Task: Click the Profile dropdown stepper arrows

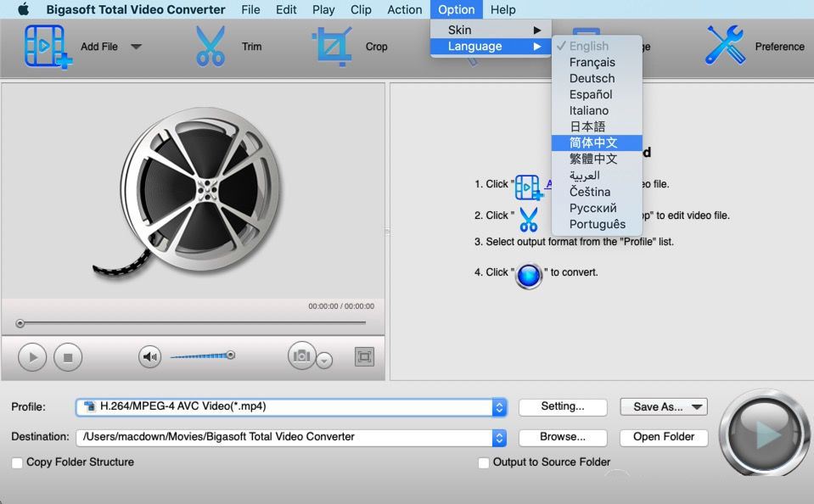Action: click(x=499, y=407)
